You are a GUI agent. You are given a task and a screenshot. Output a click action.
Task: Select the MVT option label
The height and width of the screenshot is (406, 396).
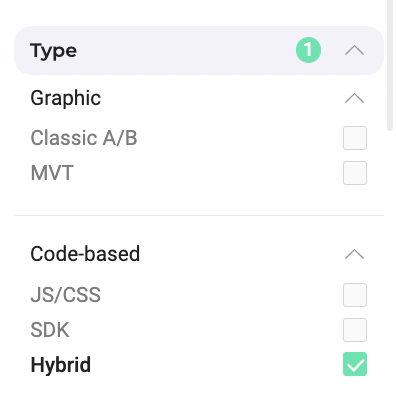click(x=52, y=173)
